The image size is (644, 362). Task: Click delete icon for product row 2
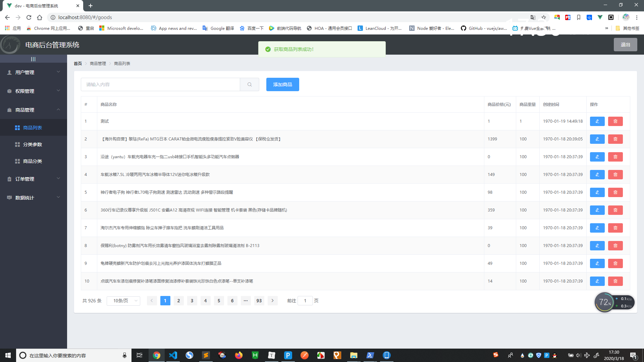click(x=615, y=139)
